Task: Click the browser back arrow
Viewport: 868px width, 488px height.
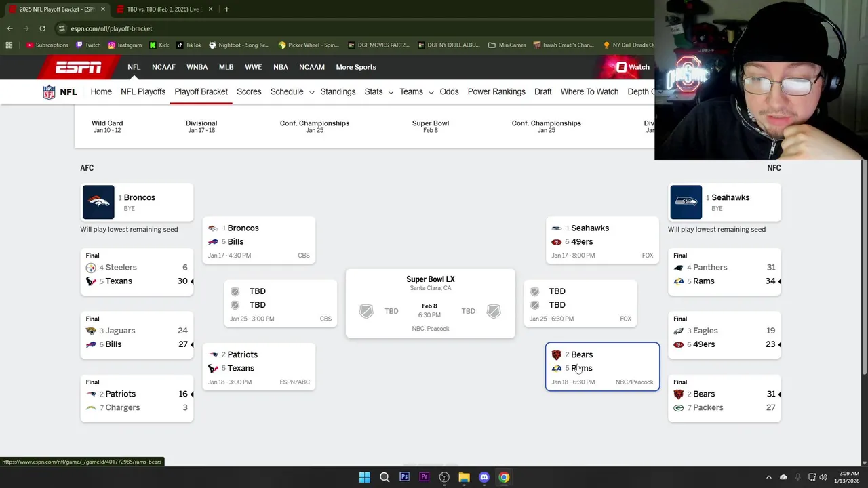Action: tap(9, 28)
